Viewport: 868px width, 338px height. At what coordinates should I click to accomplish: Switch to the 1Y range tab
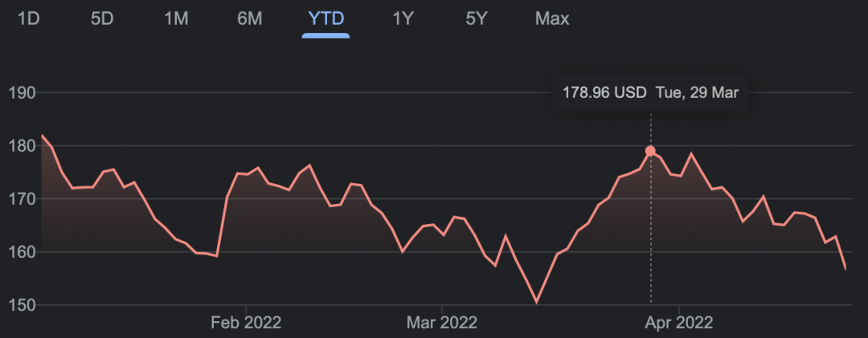403,18
